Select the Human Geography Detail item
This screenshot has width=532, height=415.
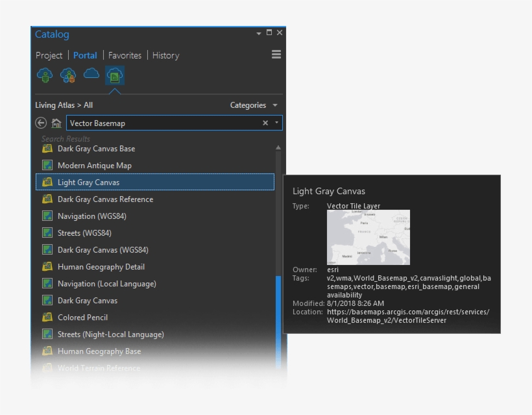[101, 267]
